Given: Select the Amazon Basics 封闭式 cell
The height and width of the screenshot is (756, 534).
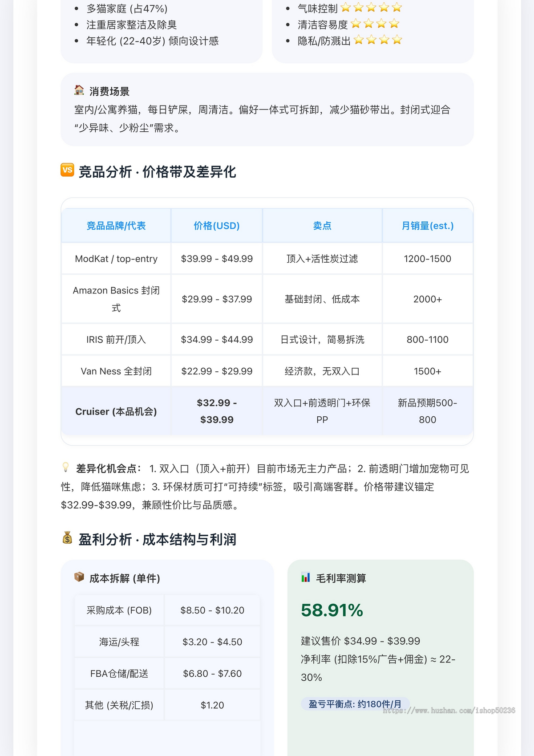Looking at the screenshot, I should point(116,299).
